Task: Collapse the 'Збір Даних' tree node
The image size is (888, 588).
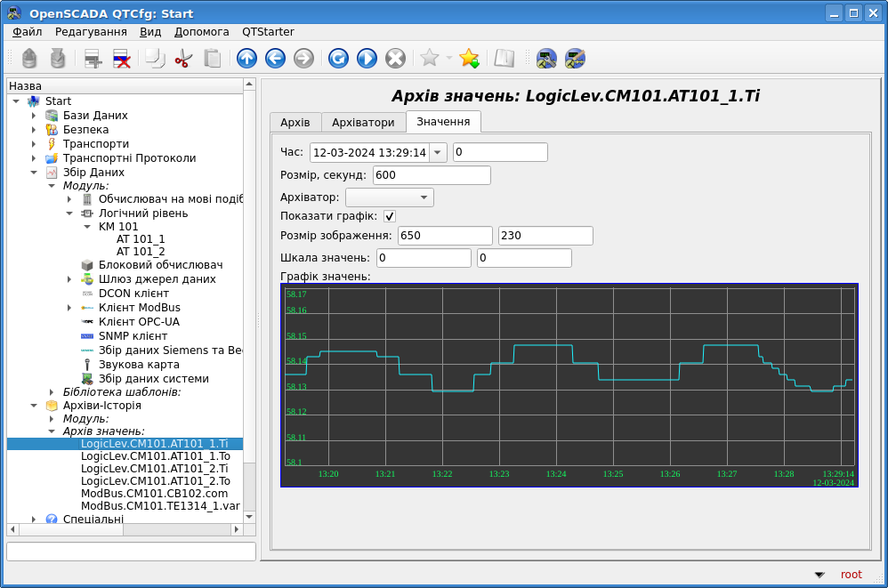Action: 34,173
